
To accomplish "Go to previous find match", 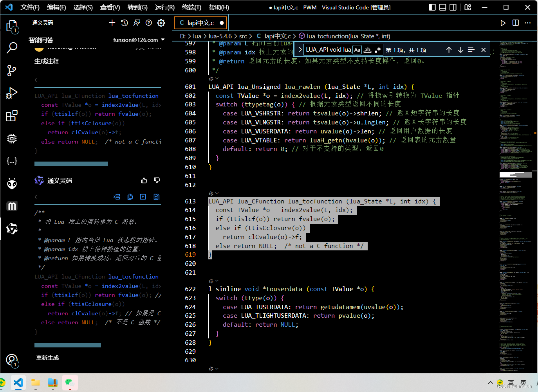I will [x=449, y=50].
